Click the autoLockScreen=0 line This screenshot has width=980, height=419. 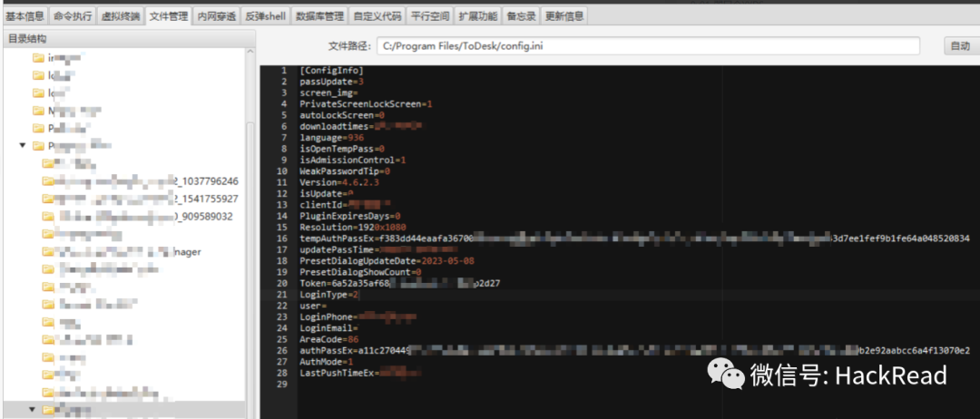[342, 115]
